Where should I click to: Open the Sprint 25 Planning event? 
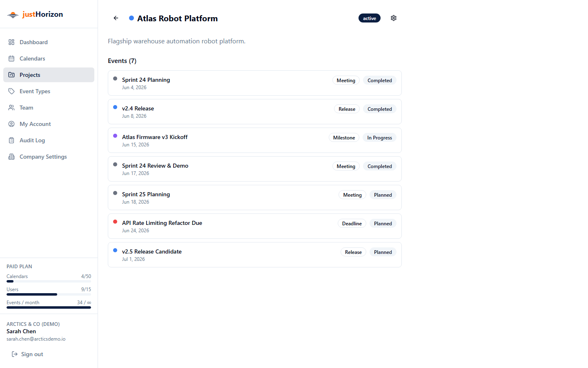pyautogui.click(x=255, y=197)
